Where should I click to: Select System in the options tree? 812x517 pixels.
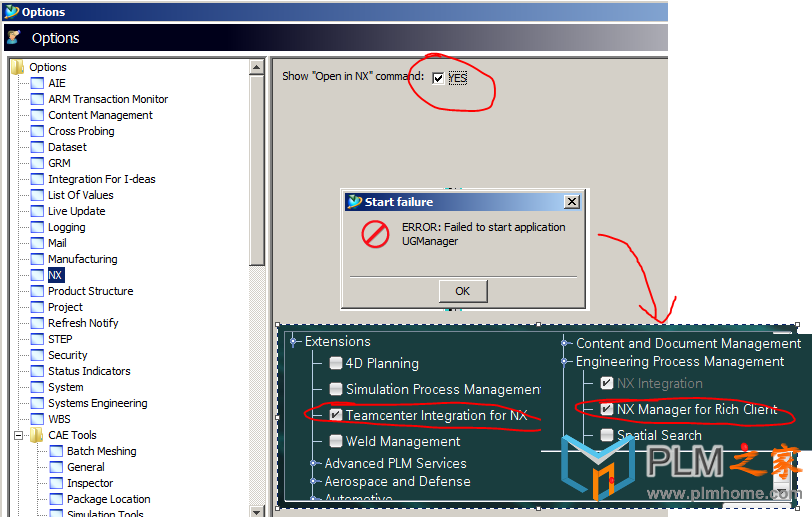pos(65,387)
